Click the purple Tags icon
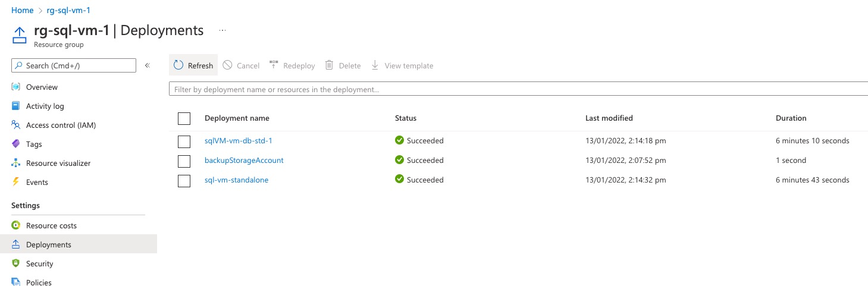The image size is (868, 286). (16, 144)
